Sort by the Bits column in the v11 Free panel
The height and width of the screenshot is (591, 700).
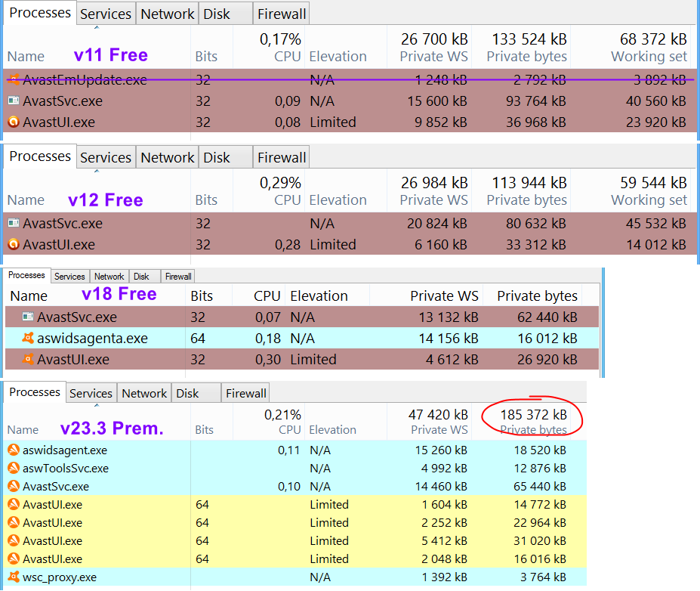coord(211,47)
